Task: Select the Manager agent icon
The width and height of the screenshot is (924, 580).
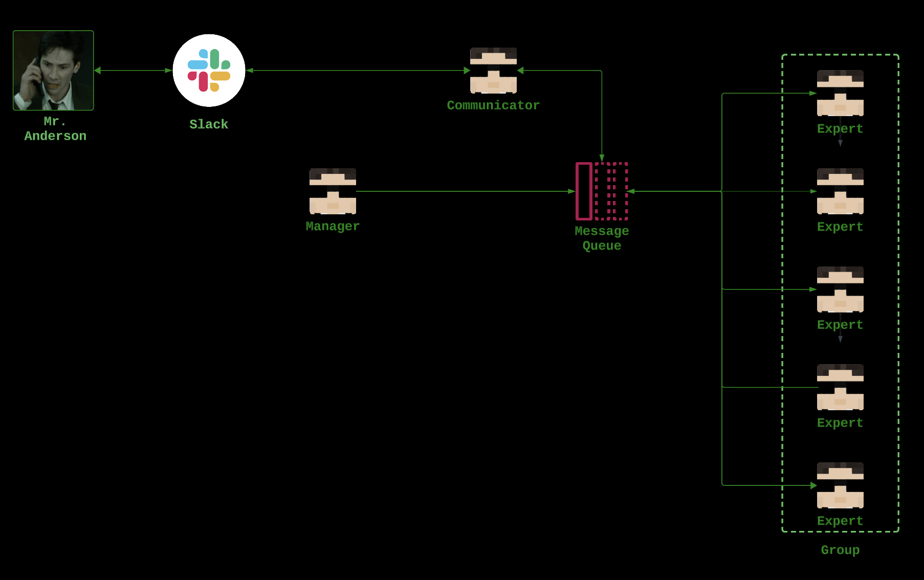Action: coord(333,191)
